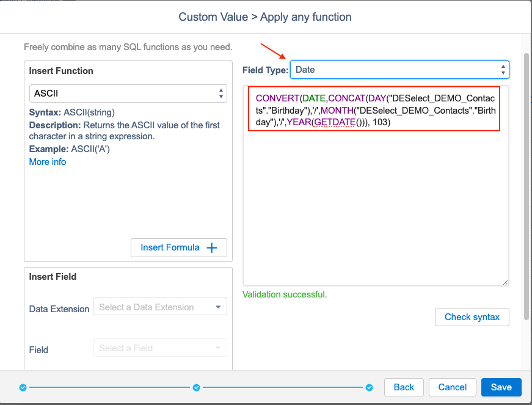Image resolution: width=532 pixels, height=405 pixels.
Task: Open the ASCII function selector dropdown
Action: (128, 93)
